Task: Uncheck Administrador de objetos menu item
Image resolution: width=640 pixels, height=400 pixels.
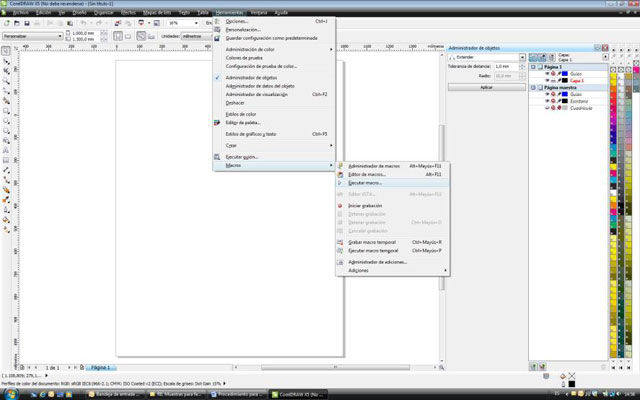Action: (219, 77)
